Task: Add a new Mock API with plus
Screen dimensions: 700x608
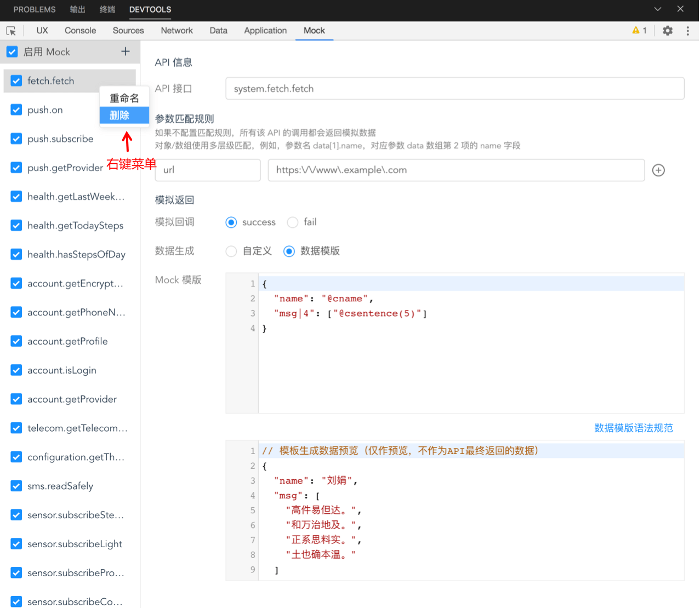Action: click(x=126, y=51)
